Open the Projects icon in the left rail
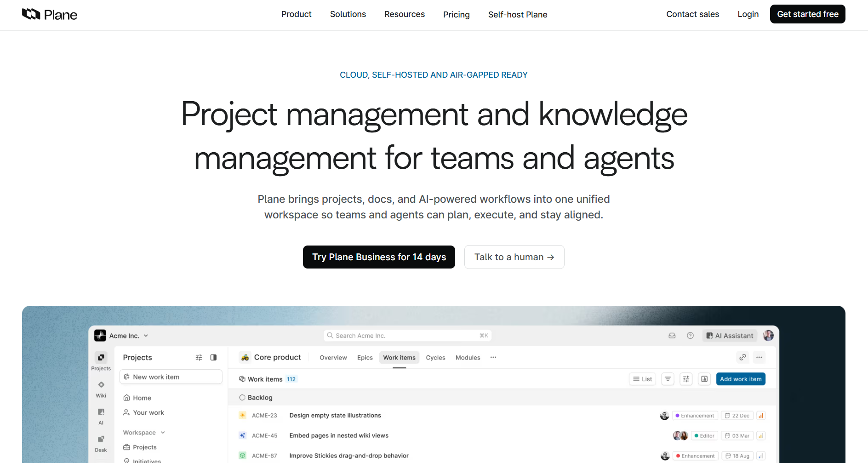 pyautogui.click(x=101, y=357)
